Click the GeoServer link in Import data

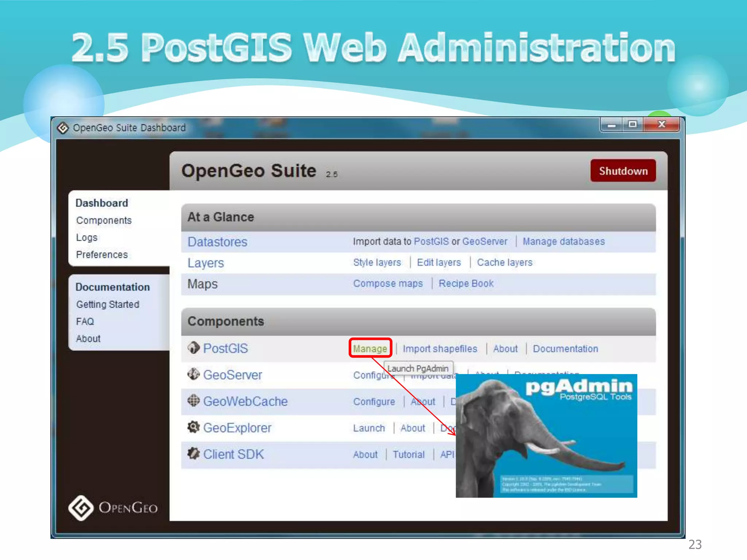485,241
